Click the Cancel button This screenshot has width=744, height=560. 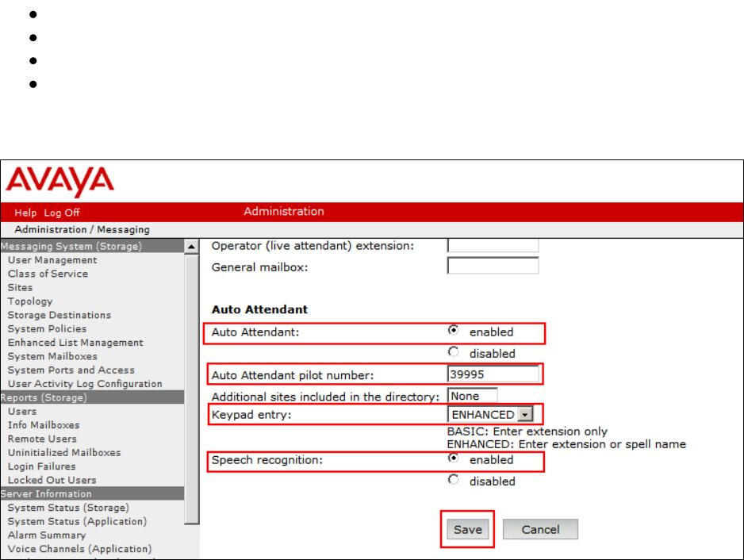point(540,529)
